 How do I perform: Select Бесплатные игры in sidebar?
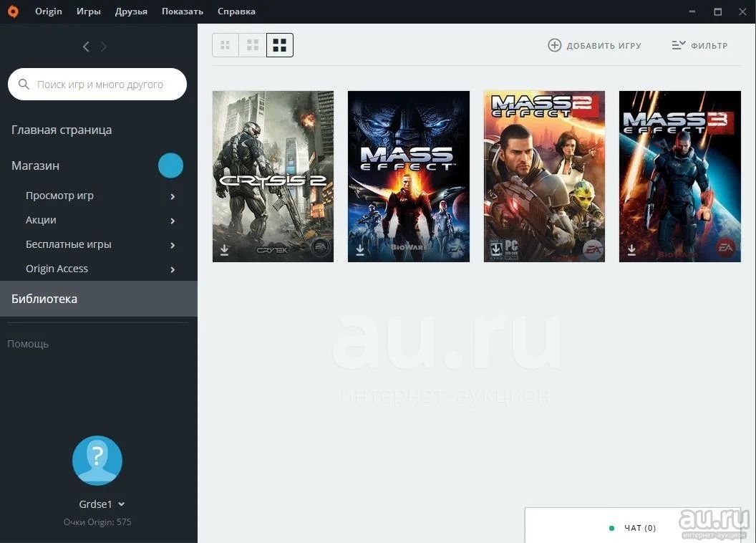(x=69, y=244)
